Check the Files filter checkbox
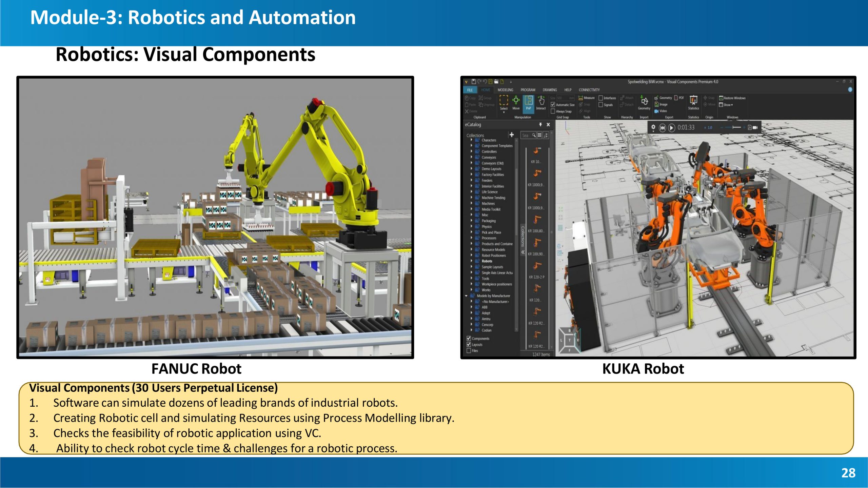868x488 pixels. pos(469,350)
